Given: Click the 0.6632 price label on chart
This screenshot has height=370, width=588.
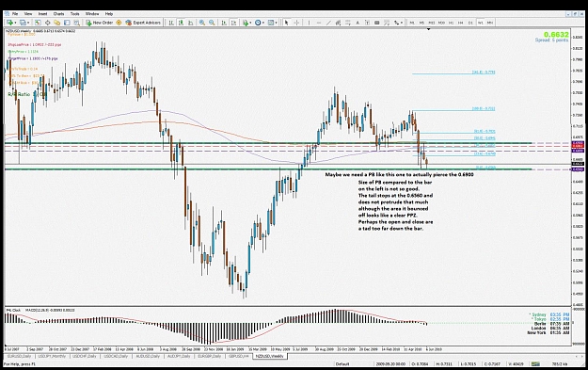Looking at the screenshot, I should 557,35.
